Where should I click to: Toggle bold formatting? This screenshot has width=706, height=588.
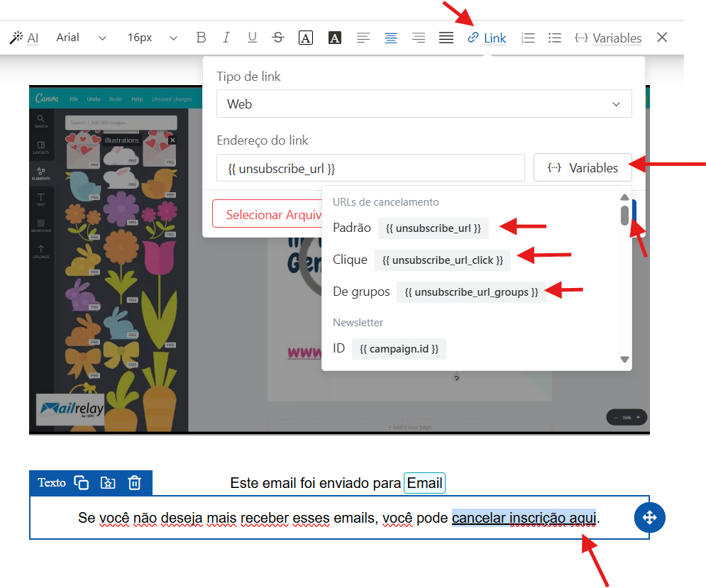pos(201,38)
